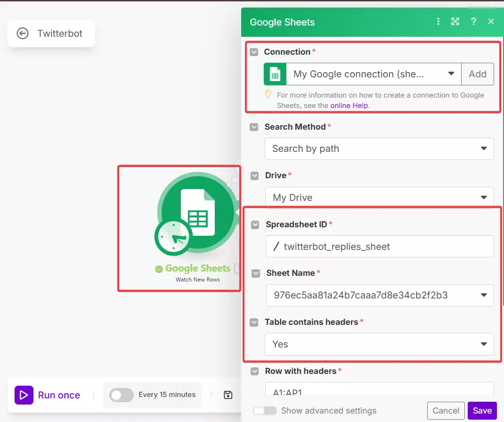
Task: Go back using the arrow beside Twitterbot
Action: click(x=23, y=33)
